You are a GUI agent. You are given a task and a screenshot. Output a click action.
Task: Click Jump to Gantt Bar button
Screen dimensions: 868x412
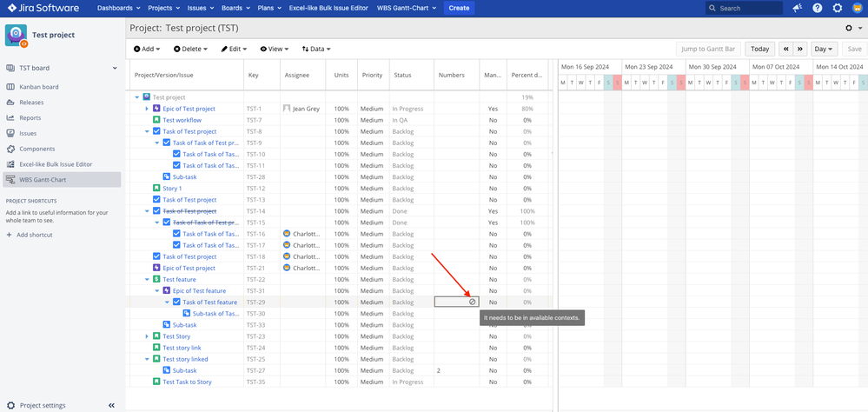tap(708, 49)
